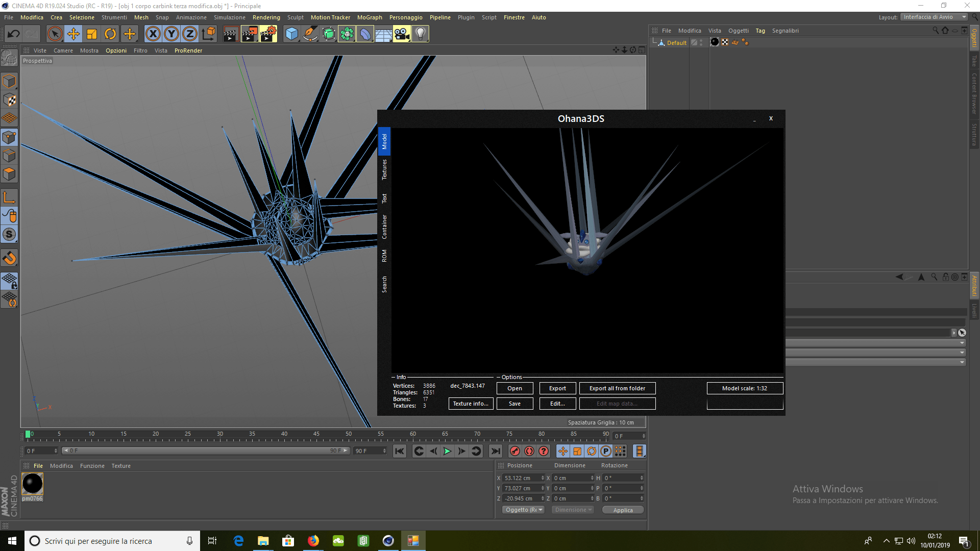Viewport: 980px width, 551px height.
Task: Click Export button in Ohana3DS
Action: [x=557, y=388]
